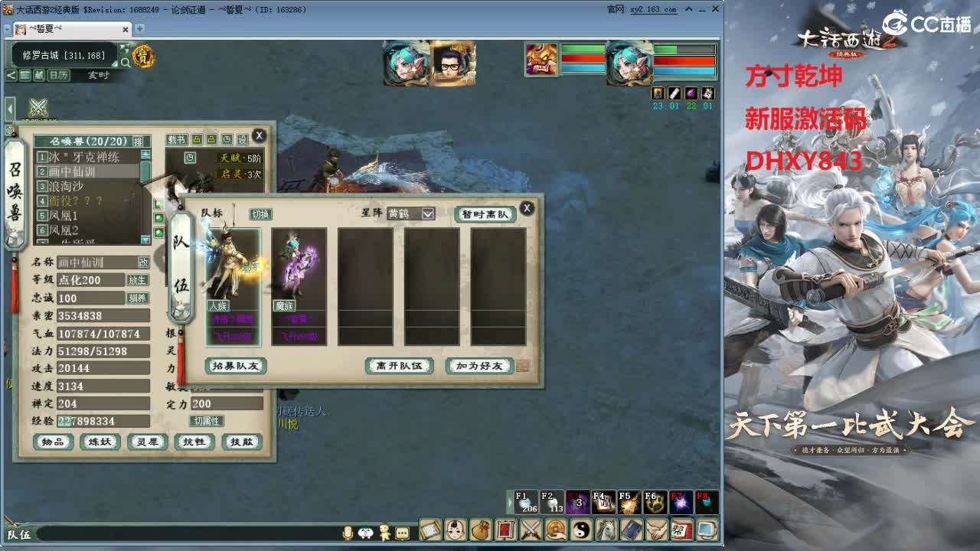Image resolution: width=980 pixels, height=551 pixels.
Task: Click the 暂时离队 button
Action: tap(485, 214)
